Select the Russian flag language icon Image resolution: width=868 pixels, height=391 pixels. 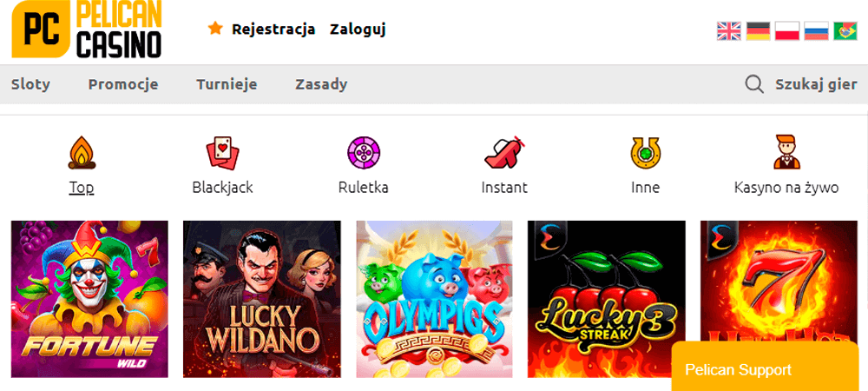pyautogui.click(x=816, y=31)
